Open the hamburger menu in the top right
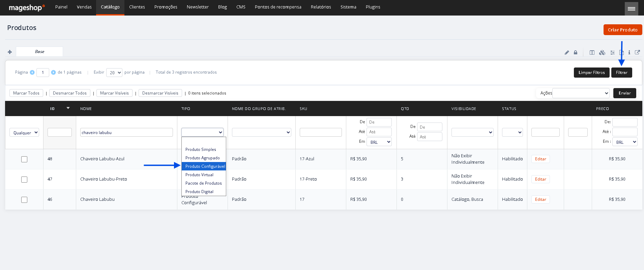The width and height of the screenshot is (644, 270). click(632, 9)
